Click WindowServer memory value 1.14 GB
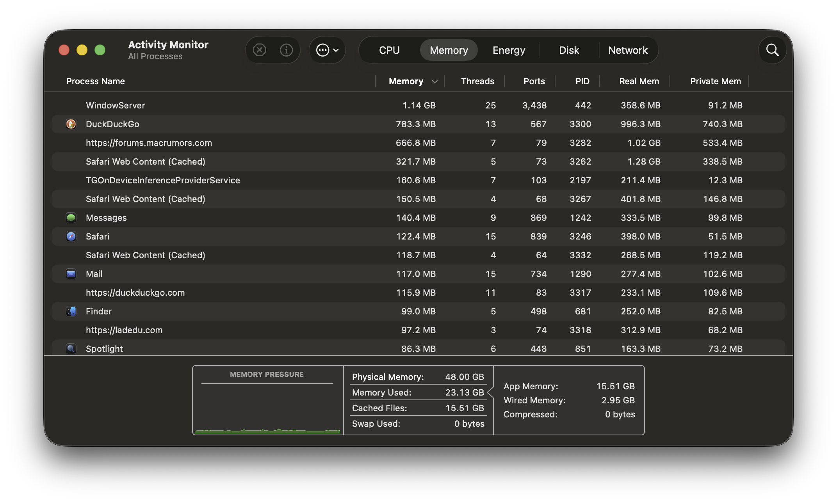This screenshot has width=837, height=504. (419, 105)
